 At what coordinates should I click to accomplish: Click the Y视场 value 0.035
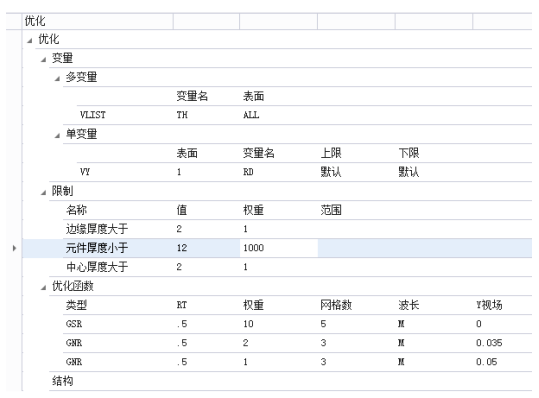(x=489, y=343)
